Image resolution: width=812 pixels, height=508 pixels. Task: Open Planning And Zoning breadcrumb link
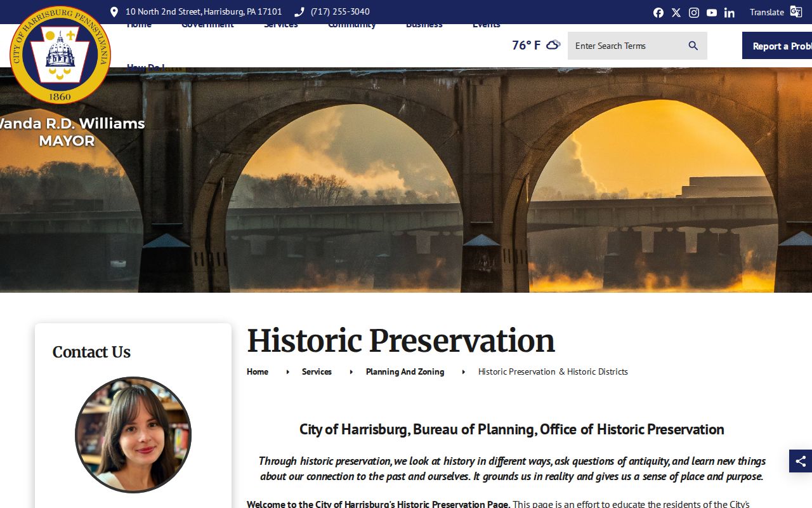pyautogui.click(x=405, y=371)
